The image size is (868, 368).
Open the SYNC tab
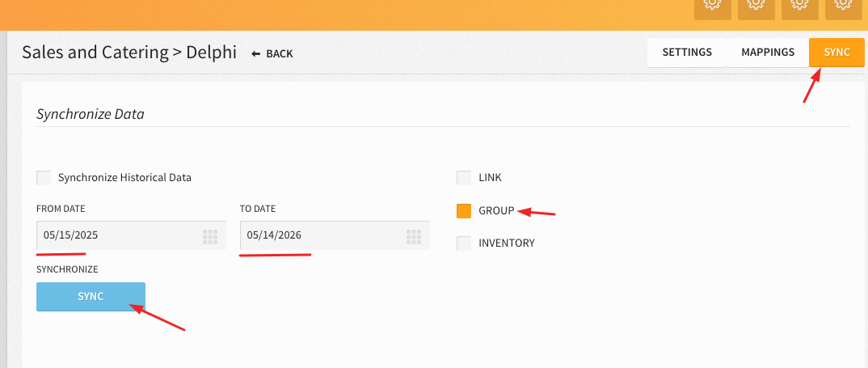[x=836, y=53]
